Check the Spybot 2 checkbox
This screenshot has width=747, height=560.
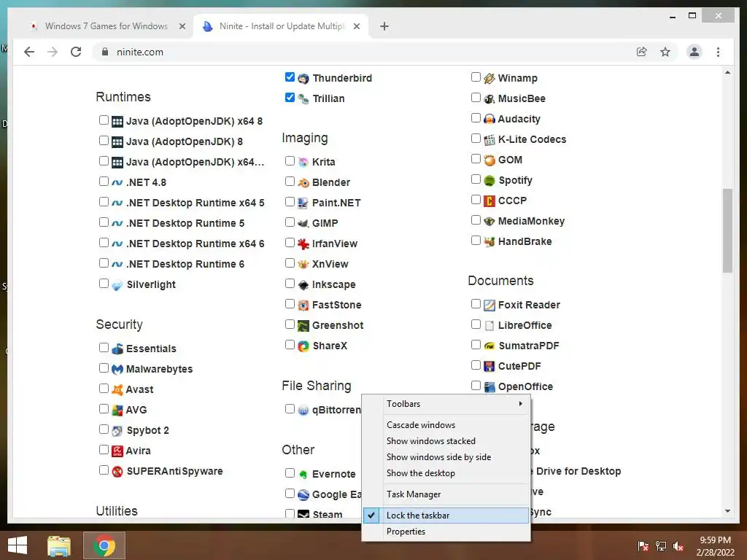point(104,429)
